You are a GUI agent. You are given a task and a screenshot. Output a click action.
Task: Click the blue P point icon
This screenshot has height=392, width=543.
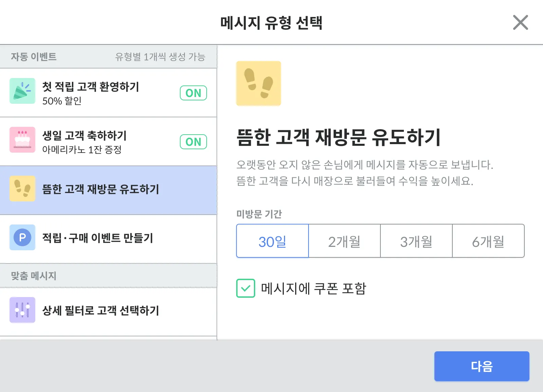22,237
